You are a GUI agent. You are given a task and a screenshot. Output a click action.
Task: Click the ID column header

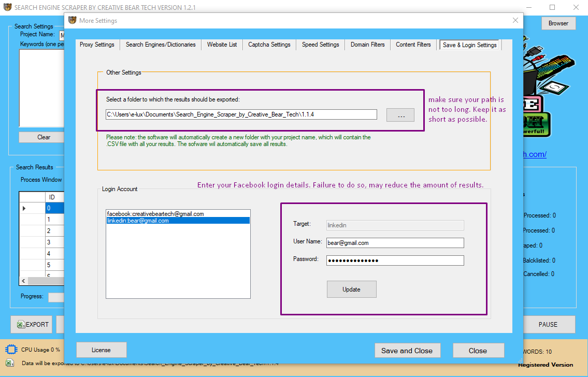55,197
